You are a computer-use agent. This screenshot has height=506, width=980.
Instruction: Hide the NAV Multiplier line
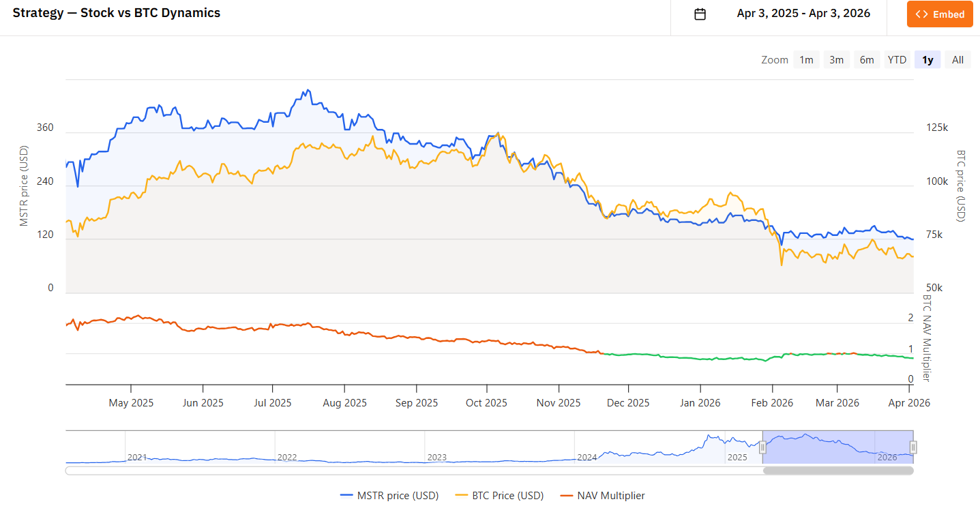[611, 495]
